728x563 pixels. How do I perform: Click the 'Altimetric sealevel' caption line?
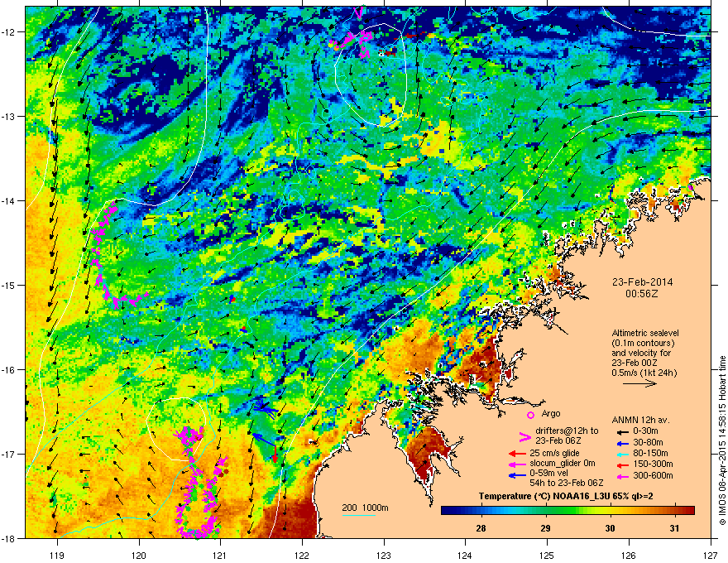coord(645,333)
